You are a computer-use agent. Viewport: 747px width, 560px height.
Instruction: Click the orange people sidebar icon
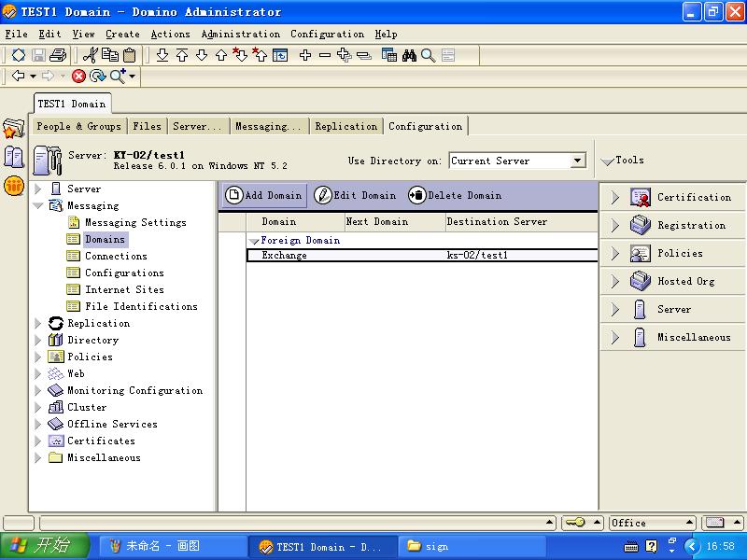coord(14,186)
